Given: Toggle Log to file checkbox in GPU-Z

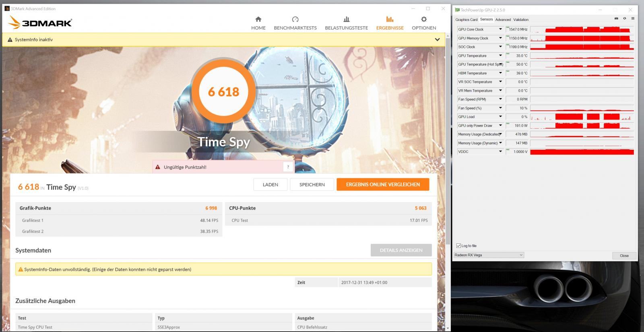Looking at the screenshot, I should 458,245.
